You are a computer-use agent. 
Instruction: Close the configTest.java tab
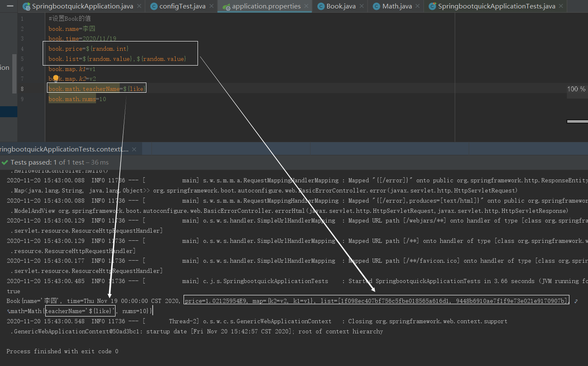pos(212,6)
